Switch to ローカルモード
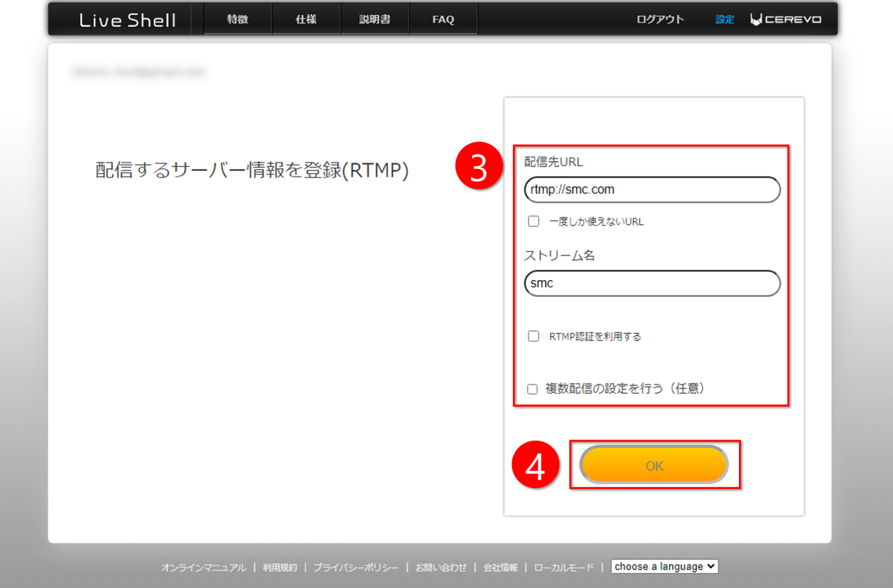The height and width of the screenshot is (588, 893). click(563, 567)
